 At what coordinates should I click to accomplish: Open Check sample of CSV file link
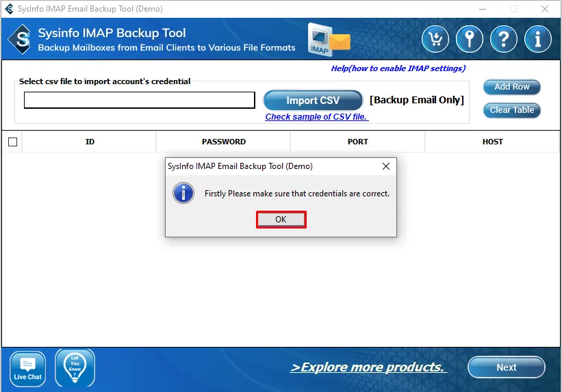(x=317, y=117)
